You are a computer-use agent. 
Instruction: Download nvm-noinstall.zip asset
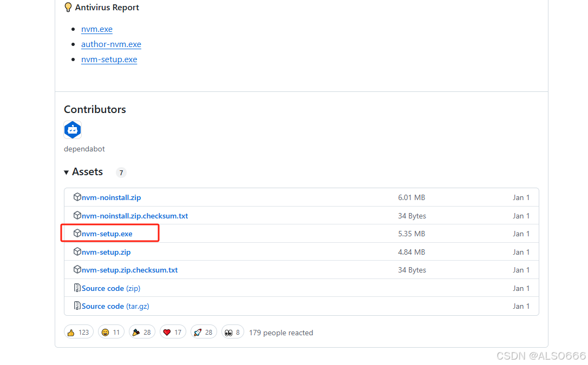click(x=112, y=198)
